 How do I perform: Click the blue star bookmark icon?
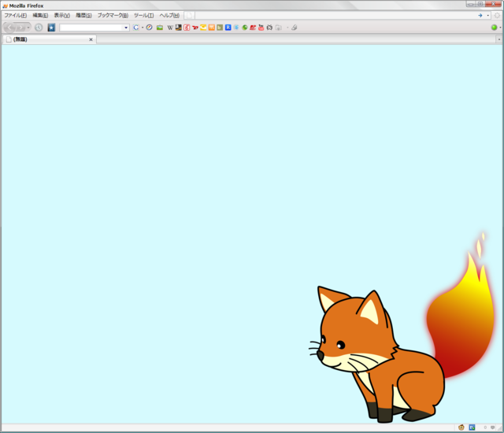point(51,28)
